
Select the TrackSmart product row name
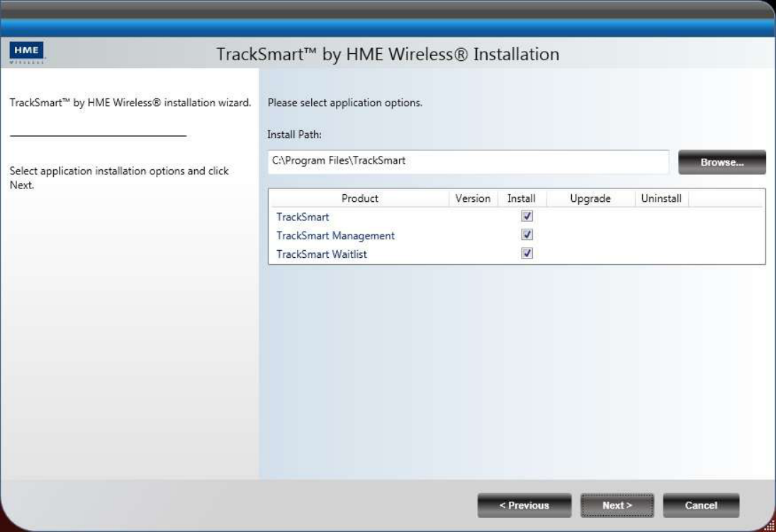coord(303,217)
